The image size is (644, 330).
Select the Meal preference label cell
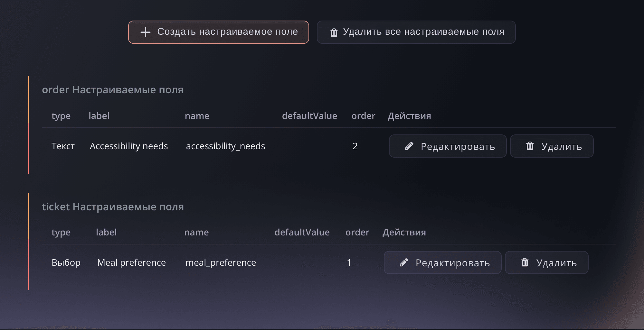coord(131,262)
